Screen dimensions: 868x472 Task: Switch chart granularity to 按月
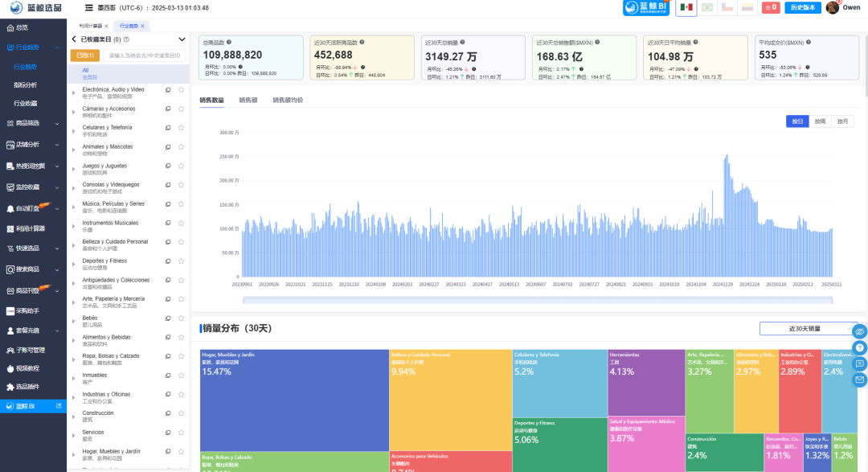pos(842,121)
